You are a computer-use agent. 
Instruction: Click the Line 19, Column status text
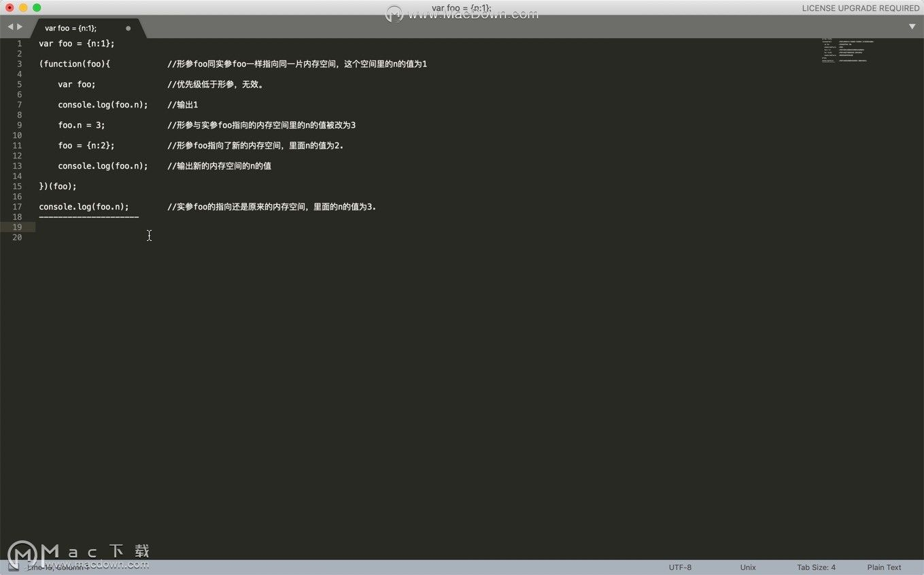(58, 568)
